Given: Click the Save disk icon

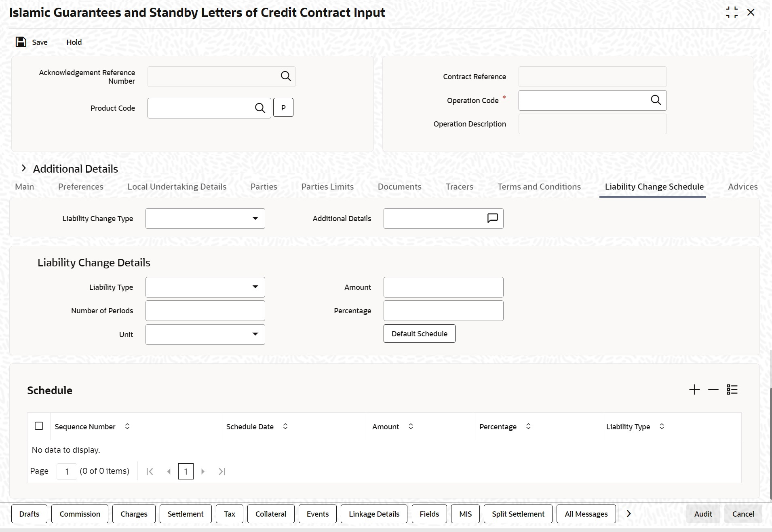Looking at the screenshot, I should (x=21, y=42).
